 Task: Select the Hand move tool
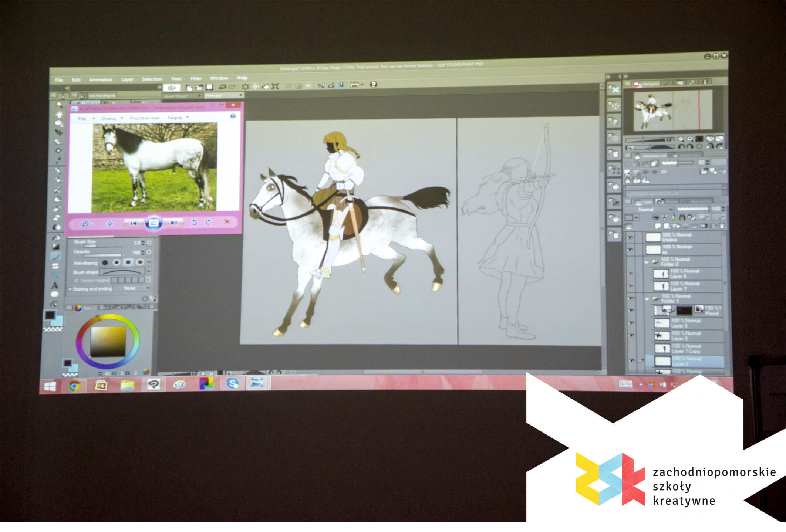(59, 114)
